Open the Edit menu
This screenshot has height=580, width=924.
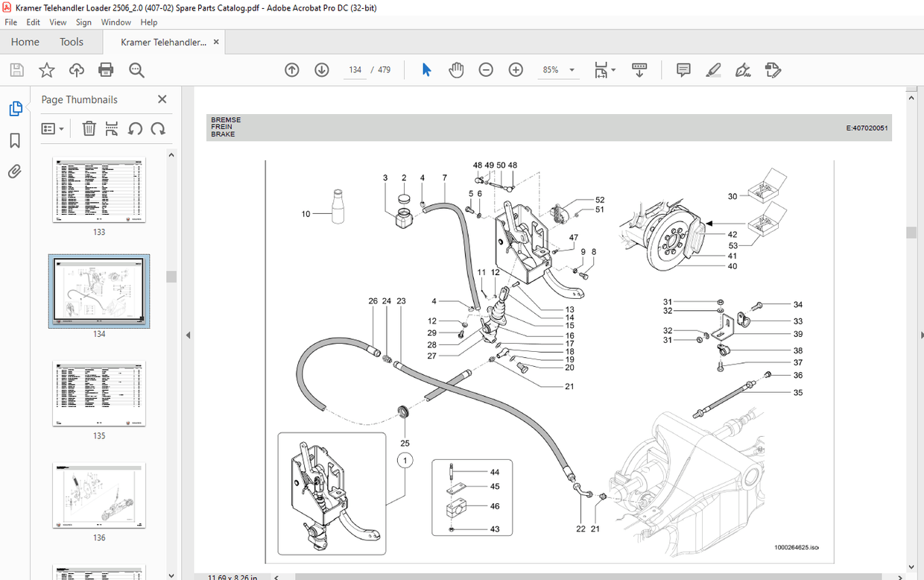click(33, 22)
